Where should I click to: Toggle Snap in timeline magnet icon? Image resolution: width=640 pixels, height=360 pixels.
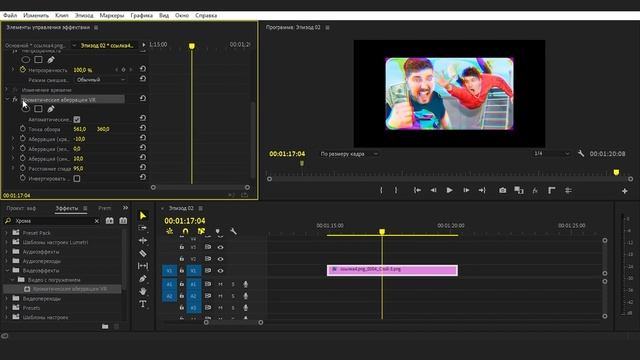[185, 231]
